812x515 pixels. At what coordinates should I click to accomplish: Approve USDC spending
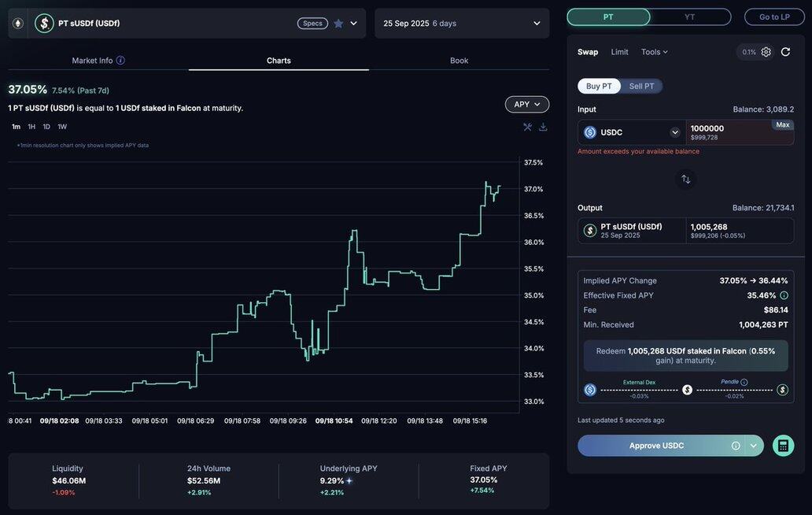(x=657, y=446)
